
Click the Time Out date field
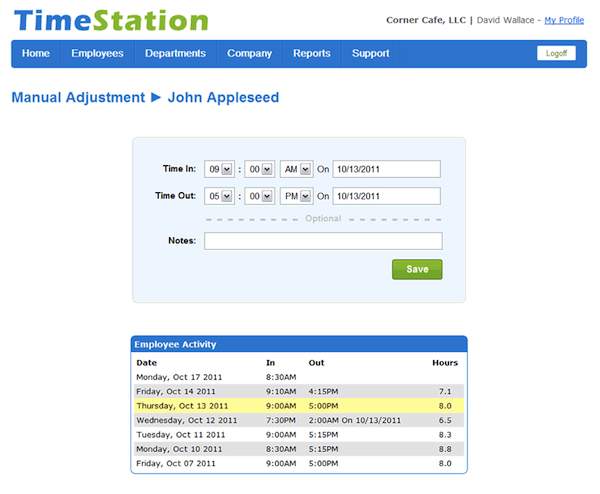(x=387, y=196)
